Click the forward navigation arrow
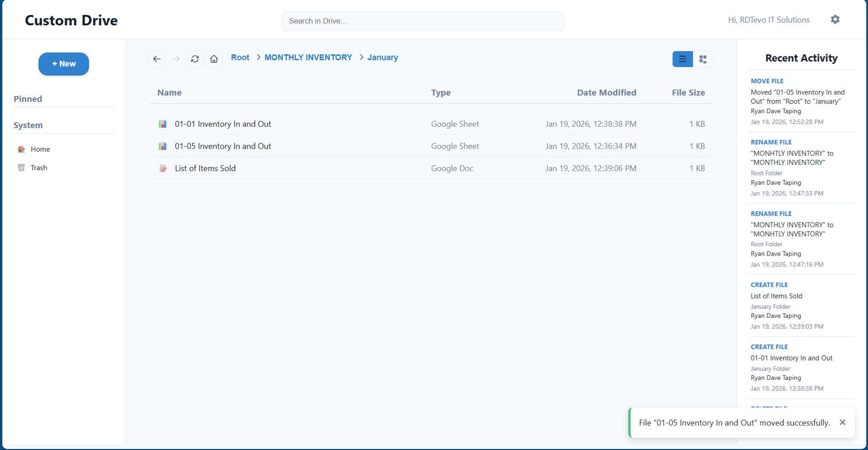 click(x=176, y=59)
